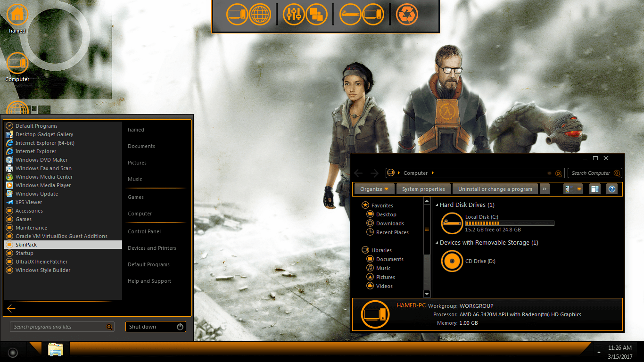Open Documents in Start menu right pane
The height and width of the screenshot is (362, 644).
click(141, 146)
